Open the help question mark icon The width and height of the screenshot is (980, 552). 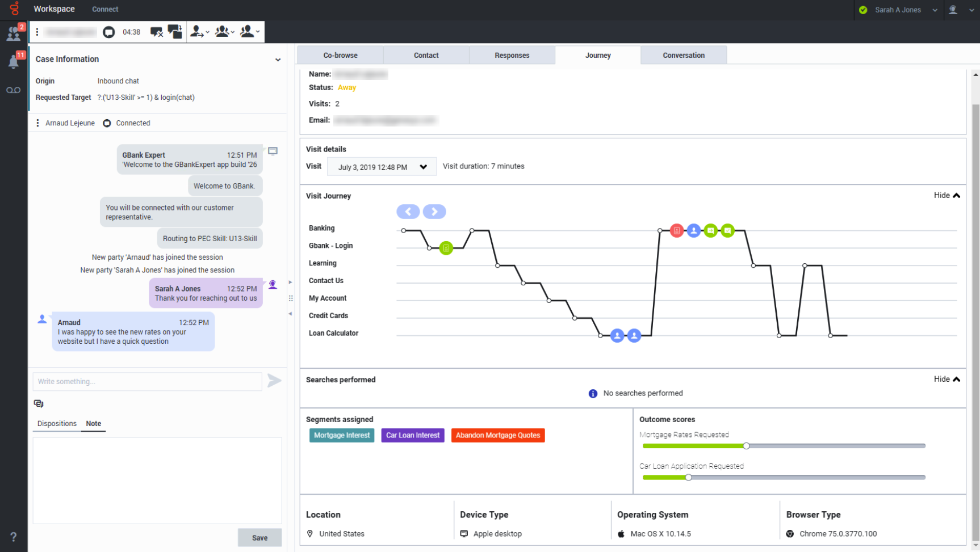(x=14, y=537)
